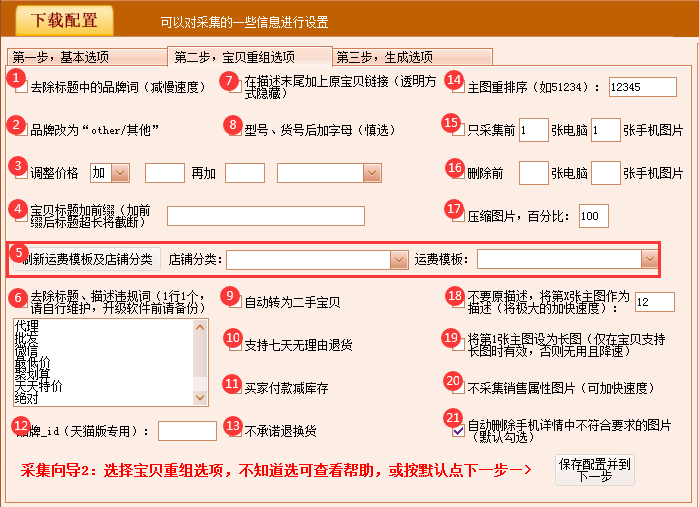Viewport: 699px width, 507px height.
Task: Focus the 删除前 电脑 count field
Action: [x=534, y=173]
